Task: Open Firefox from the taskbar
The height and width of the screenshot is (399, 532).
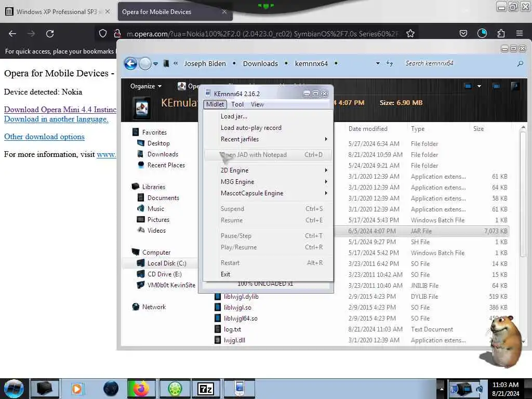Action: pyautogui.click(x=141, y=389)
